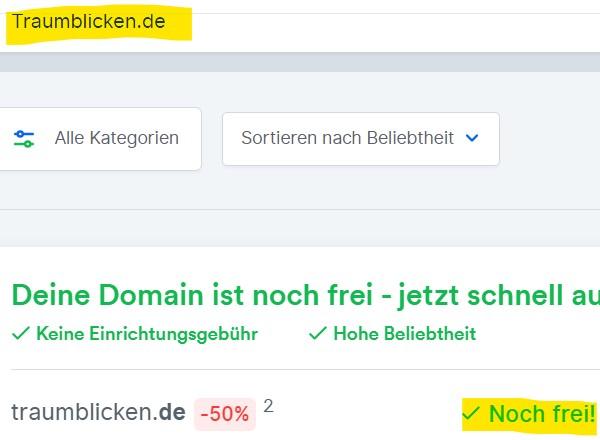The height and width of the screenshot is (440, 600).
Task: Click the gray bar beneath search field
Action: tap(300, 62)
